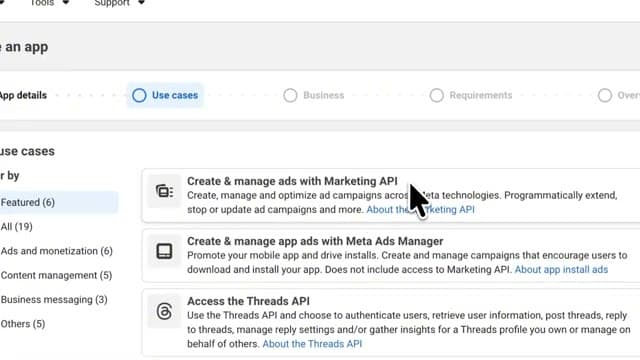Go to the Business step
This screenshot has height=360, width=640.
click(313, 95)
